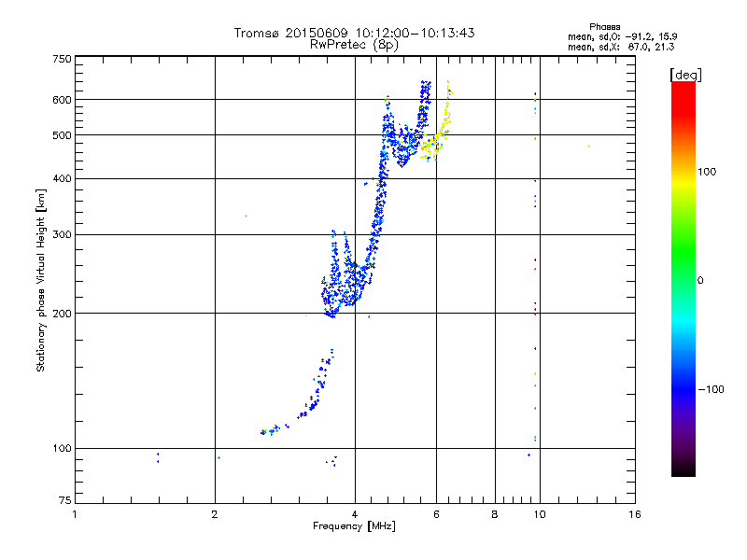
Task: Click y-axis tick label '400'
Action: pos(62,179)
